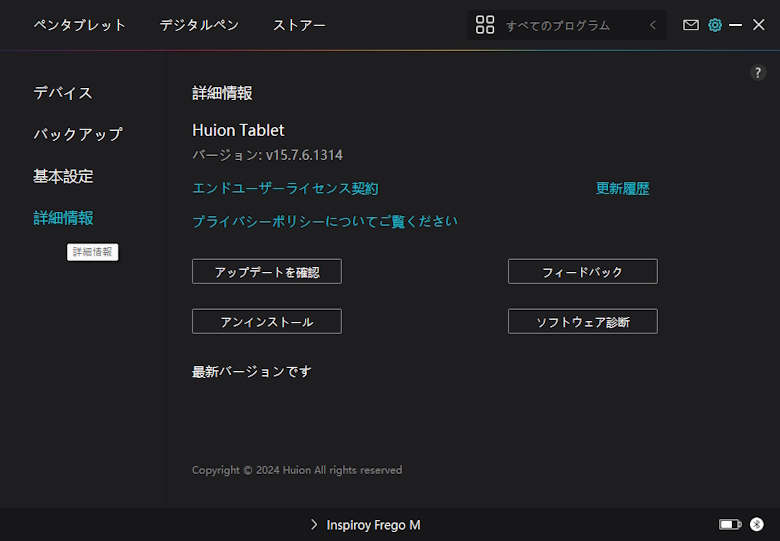Select 基本設定 in the sidebar

(63, 176)
